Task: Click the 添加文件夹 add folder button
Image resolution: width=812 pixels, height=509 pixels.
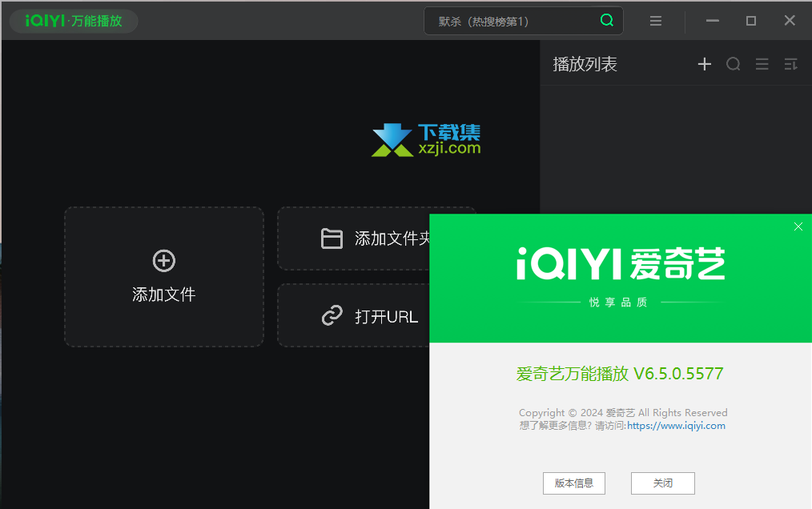Action: coord(354,238)
